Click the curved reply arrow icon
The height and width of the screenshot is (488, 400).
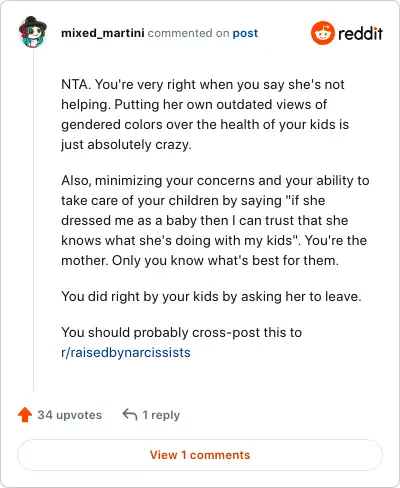click(x=130, y=415)
